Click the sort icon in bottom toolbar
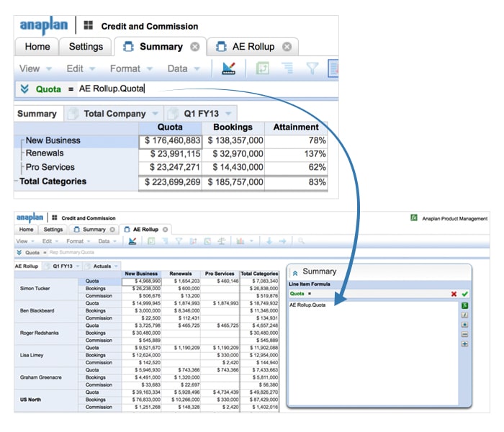The height and width of the screenshot is (432, 504). pos(193,241)
